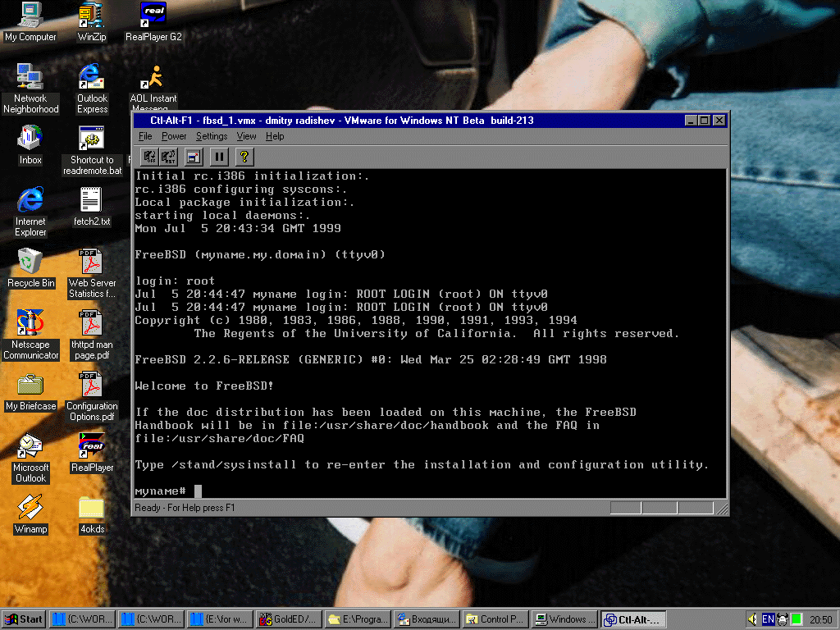
Task: Click the VMware Reset (RST) toolbar button
Action: pos(168,157)
